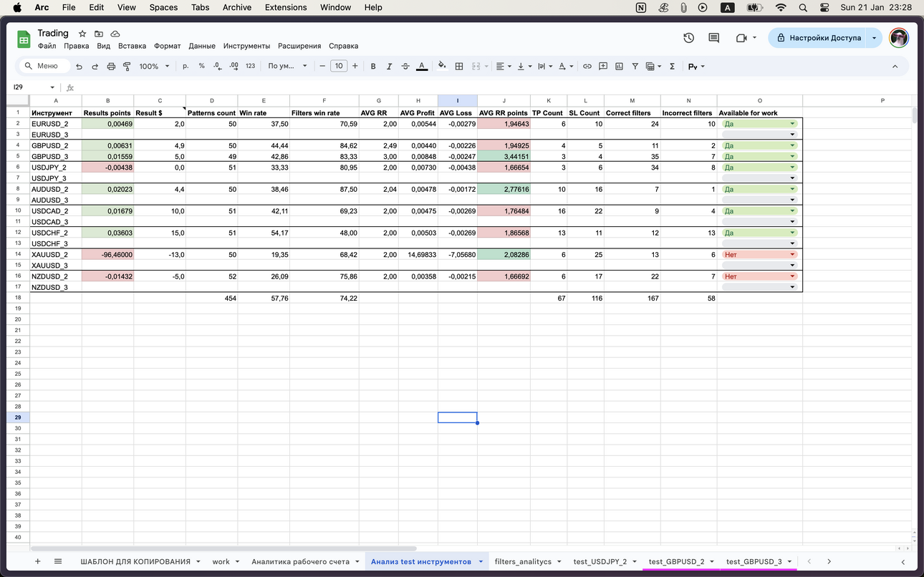Open the comments history panel
Viewport: 924px width, 577px height.
pyautogui.click(x=713, y=38)
